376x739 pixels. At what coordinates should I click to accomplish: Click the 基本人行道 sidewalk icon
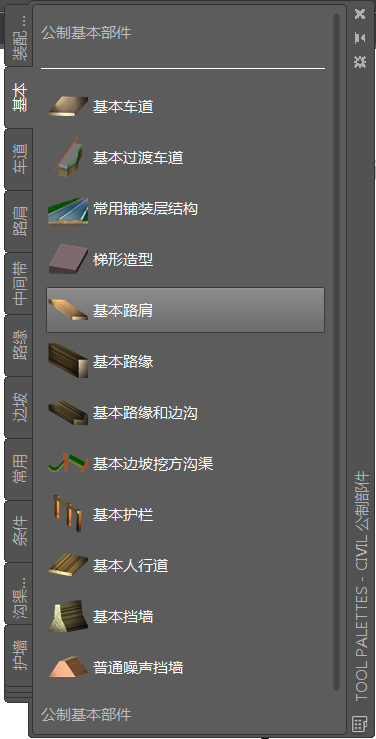pyautogui.click(x=68, y=566)
